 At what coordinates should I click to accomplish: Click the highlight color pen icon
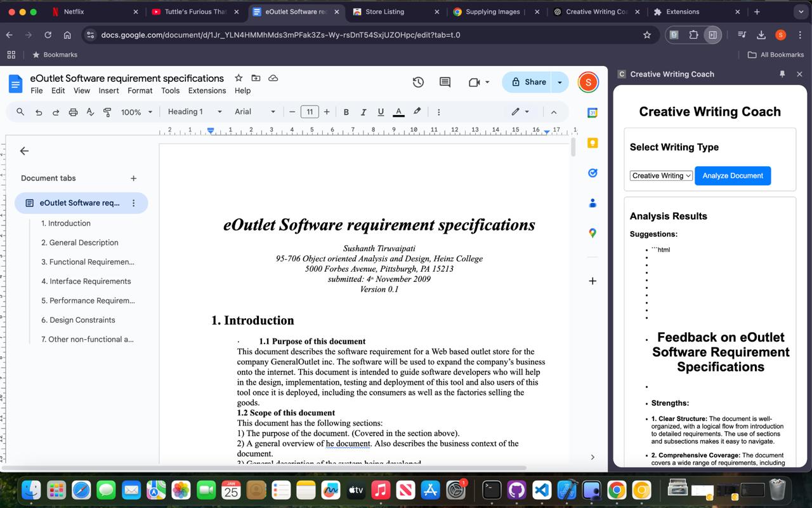(417, 112)
